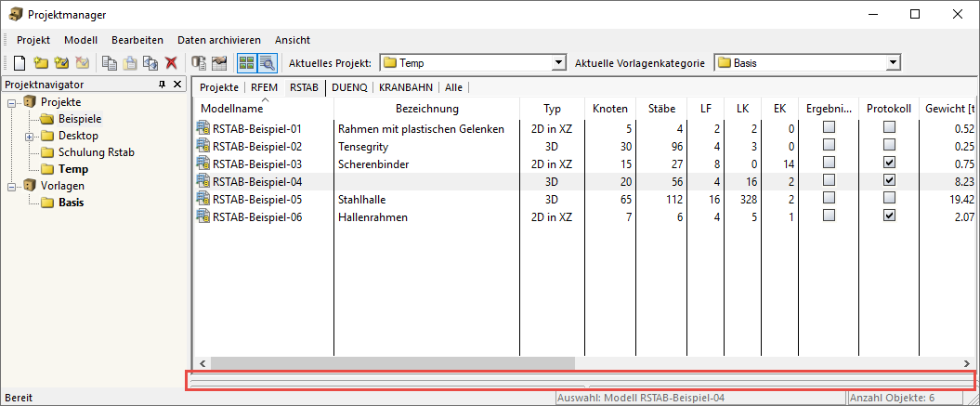This screenshot has width=980, height=406.
Task: Click the copy-with-arrow icon beside Paste
Action: [x=150, y=62]
